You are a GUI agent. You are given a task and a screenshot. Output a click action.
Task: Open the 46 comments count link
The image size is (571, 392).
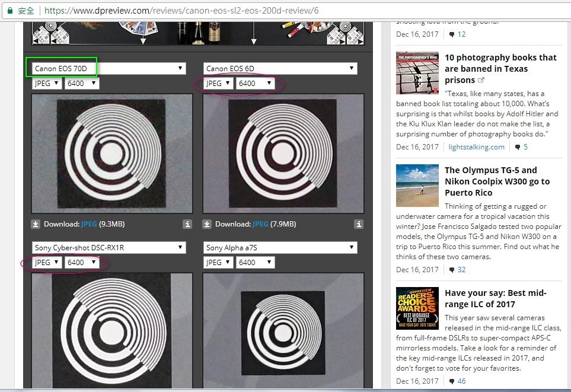tap(461, 381)
